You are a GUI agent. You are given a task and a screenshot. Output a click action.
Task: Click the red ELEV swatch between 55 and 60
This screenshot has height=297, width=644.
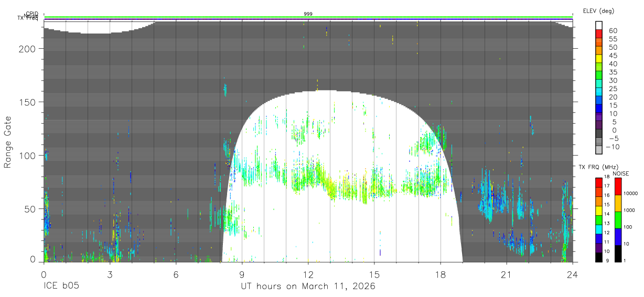click(x=599, y=34)
